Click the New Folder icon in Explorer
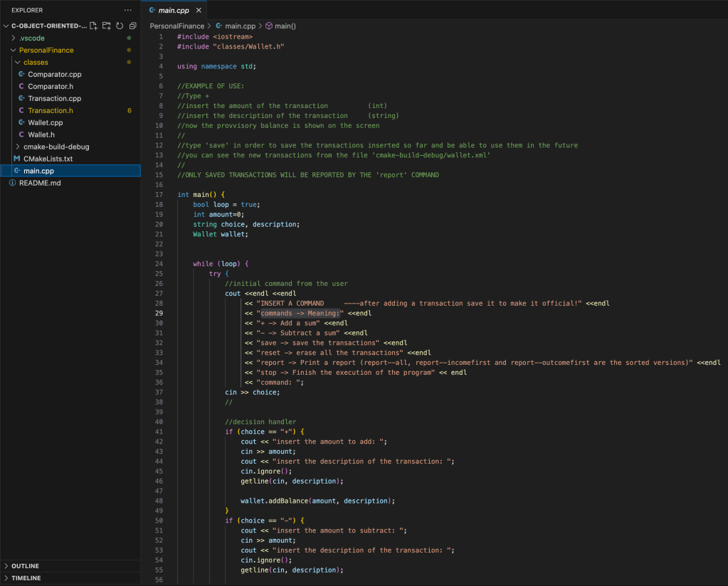This screenshot has height=586, width=728. [x=106, y=26]
